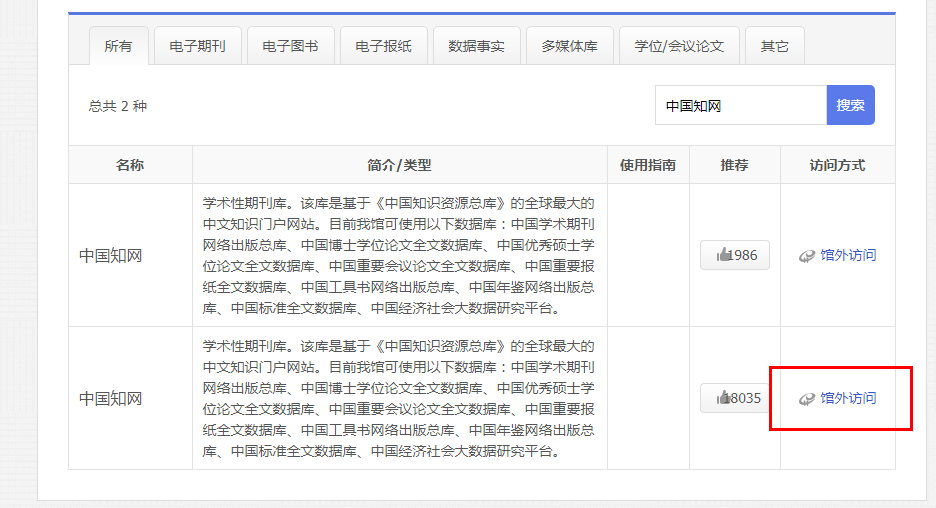Open the 电子图书 tab

[x=291, y=46]
